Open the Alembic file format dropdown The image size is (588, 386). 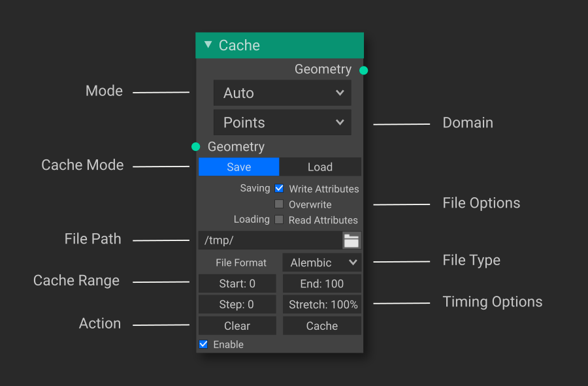click(x=322, y=263)
